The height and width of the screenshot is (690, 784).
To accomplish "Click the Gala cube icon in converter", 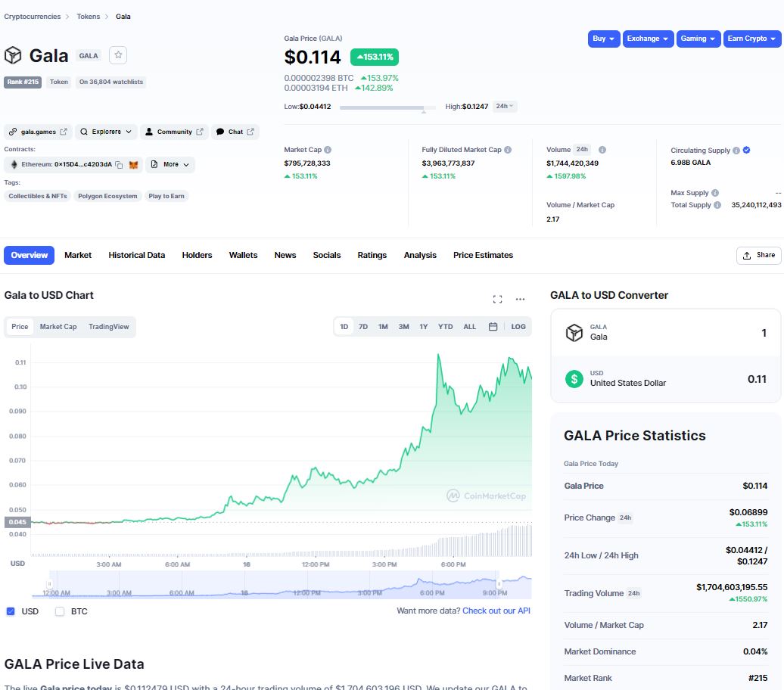I will click(574, 332).
